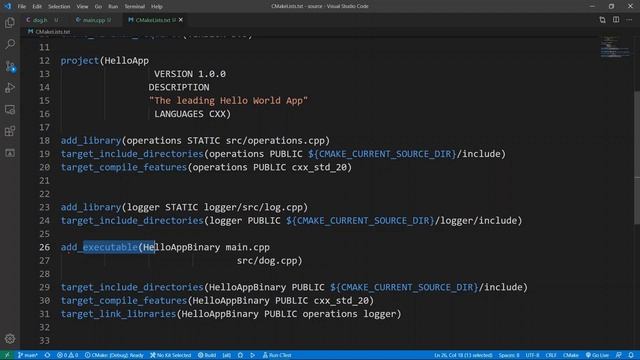The image size is (640, 360).
Task: Click the string "The leading Hello World App"
Action: point(228,100)
